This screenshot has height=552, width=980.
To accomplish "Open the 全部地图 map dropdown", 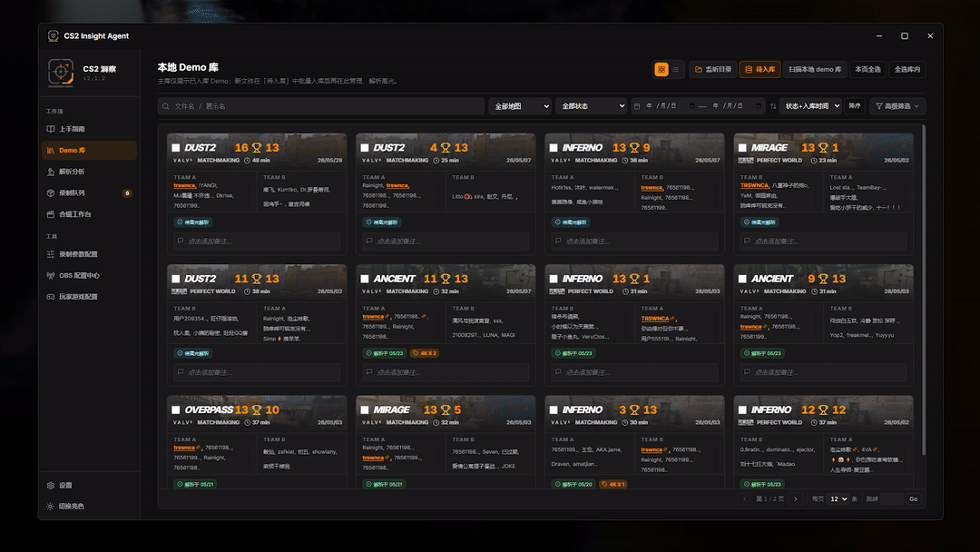I will (x=520, y=106).
